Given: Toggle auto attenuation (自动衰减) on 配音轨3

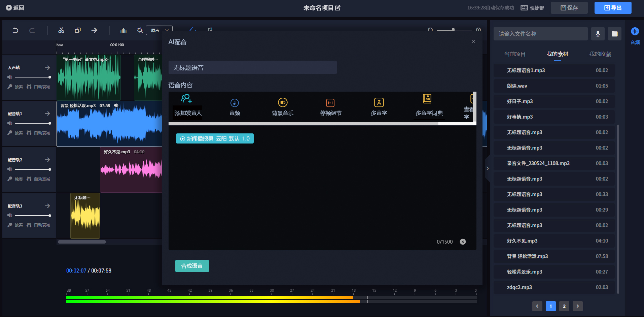Looking at the screenshot, I should [x=39, y=225].
